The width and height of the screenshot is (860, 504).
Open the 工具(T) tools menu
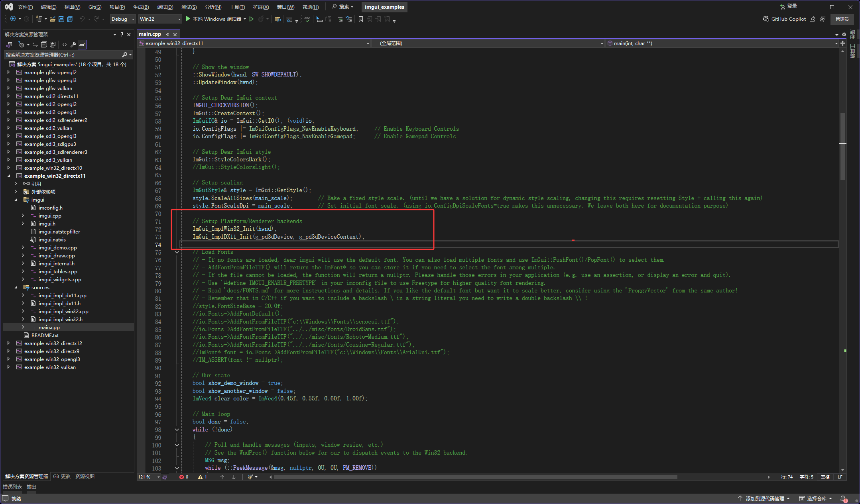(237, 7)
